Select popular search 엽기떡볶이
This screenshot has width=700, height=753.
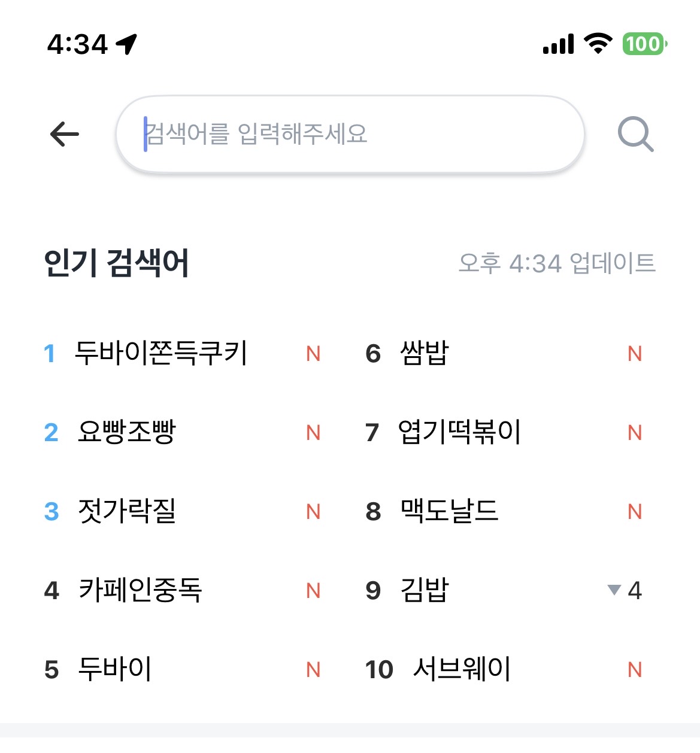tap(459, 432)
